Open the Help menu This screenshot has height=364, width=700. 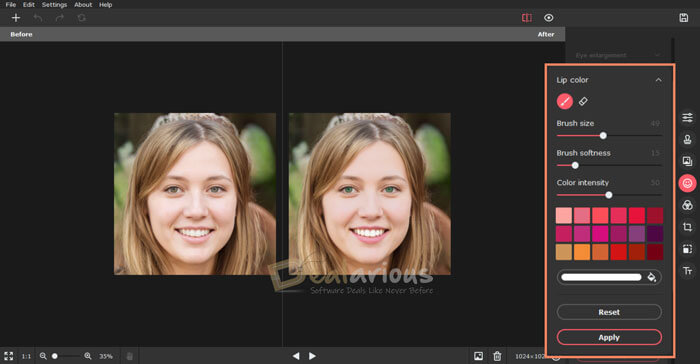point(105,4)
